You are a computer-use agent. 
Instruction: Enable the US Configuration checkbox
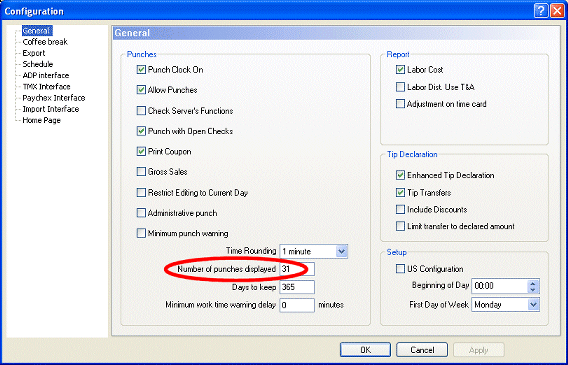400,269
